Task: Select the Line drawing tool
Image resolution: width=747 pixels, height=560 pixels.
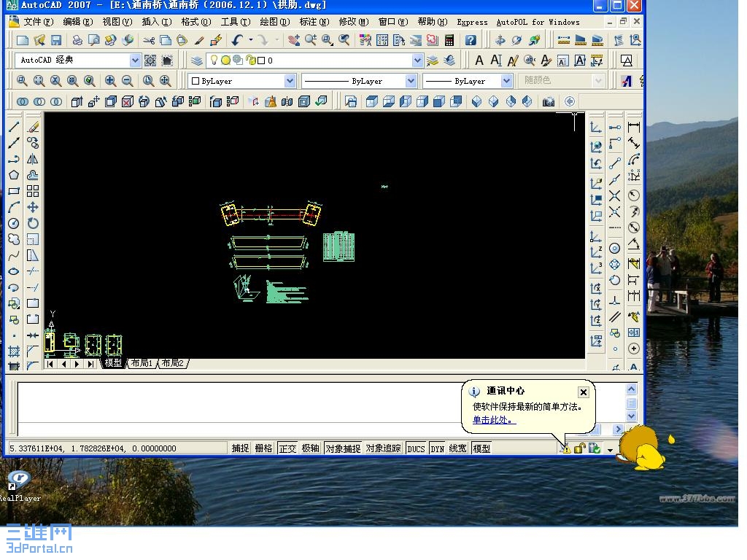Action: [x=14, y=127]
